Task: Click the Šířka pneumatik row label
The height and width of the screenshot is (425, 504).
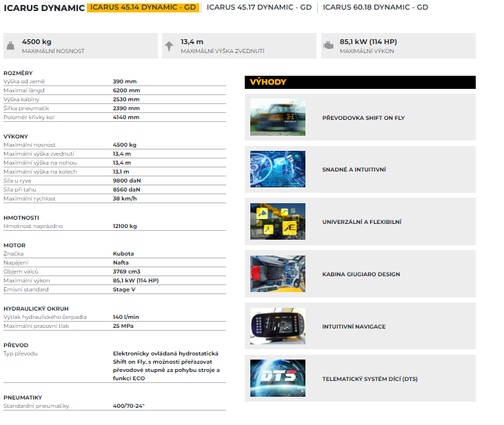Action: coord(26,109)
